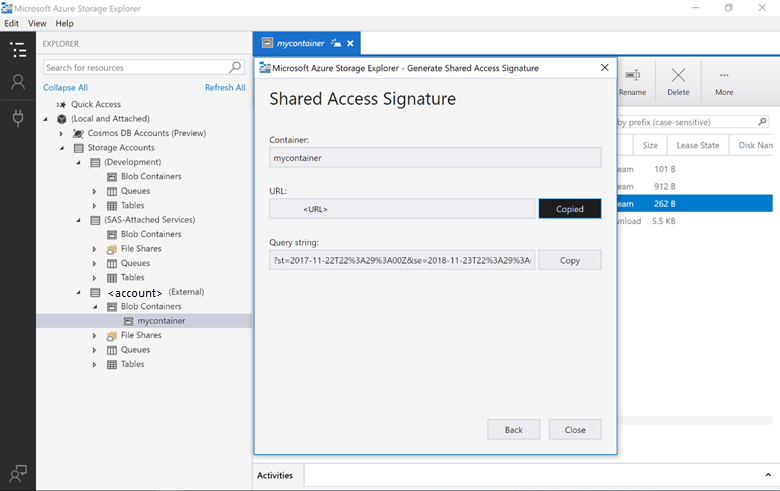The width and height of the screenshot is (780, 491).
Task: Collapse Blob Containers under external account
Action: tap(95, 306)
